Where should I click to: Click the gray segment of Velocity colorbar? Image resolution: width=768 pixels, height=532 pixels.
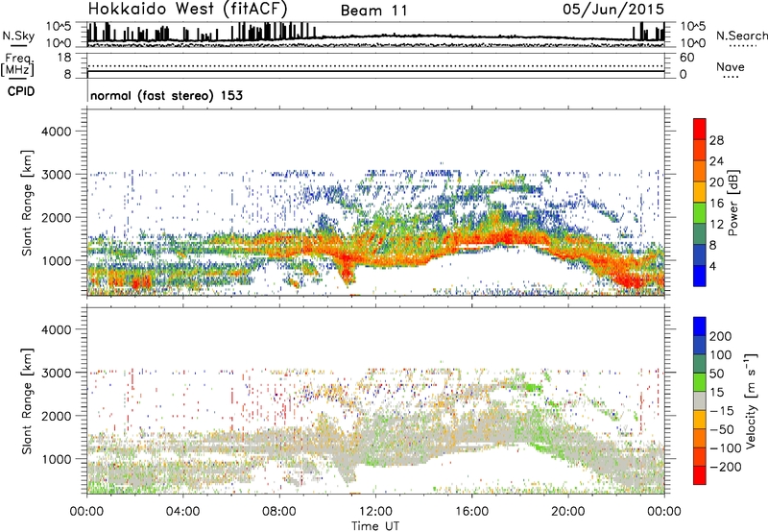[700, 400]
